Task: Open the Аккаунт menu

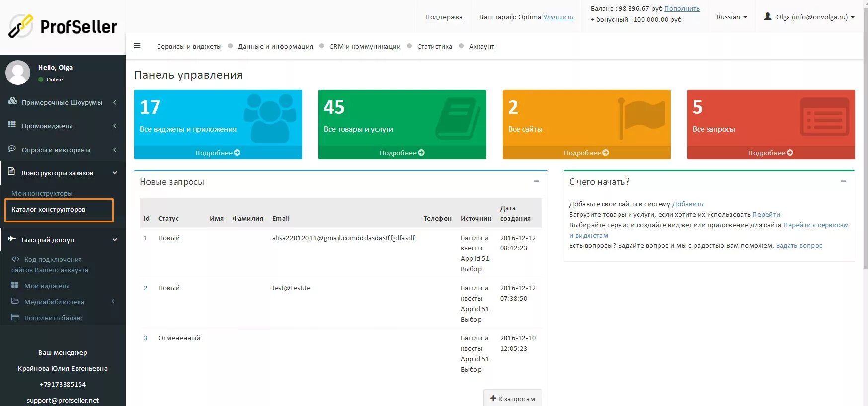Action: 481,46
